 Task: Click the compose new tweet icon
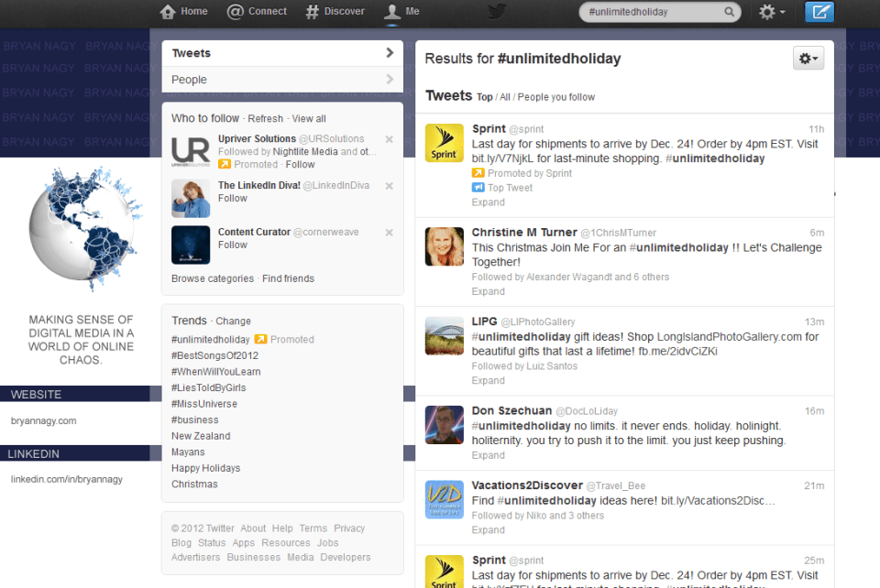819,12
